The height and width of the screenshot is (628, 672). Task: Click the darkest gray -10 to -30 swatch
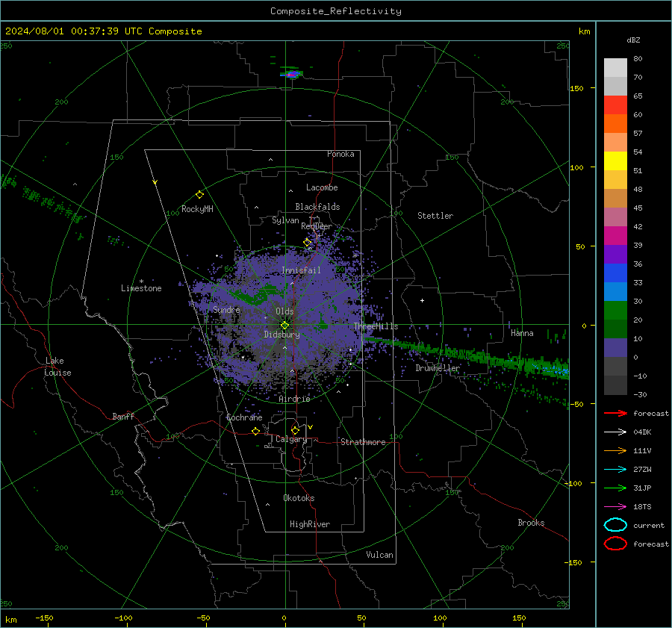pyautogui.click(x=615, y=385)
